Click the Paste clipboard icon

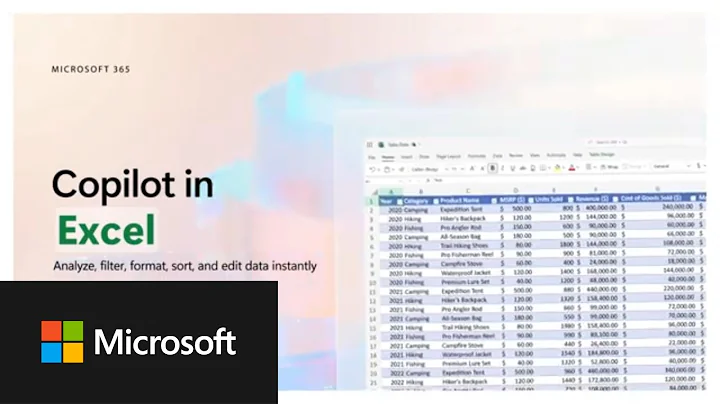pos(387,169)
